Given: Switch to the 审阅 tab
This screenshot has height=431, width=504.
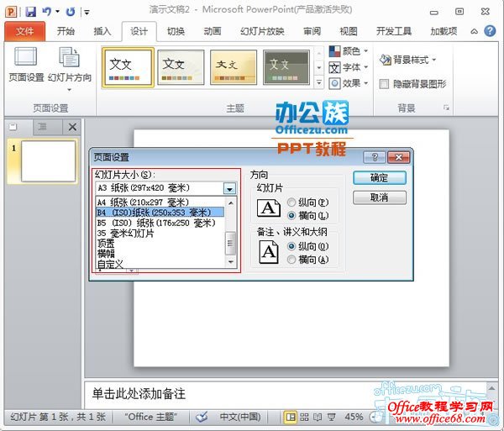Looking at the screenshot, I should 312,31.
